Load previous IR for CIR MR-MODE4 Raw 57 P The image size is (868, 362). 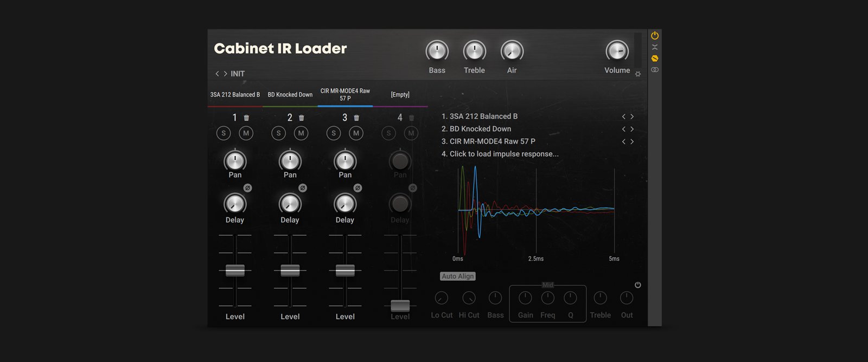pyautogui.click(x=624, y=141)
